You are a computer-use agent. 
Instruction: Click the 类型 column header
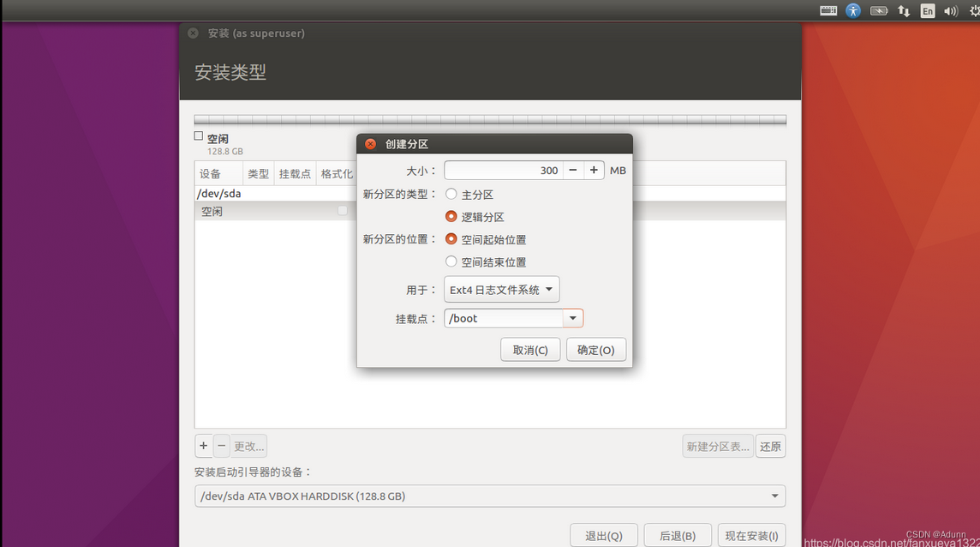258,173
